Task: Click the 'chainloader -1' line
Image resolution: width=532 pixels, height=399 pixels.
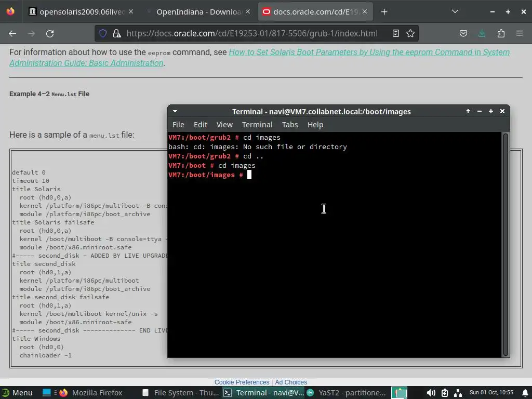Action: [x=46, y=355]
